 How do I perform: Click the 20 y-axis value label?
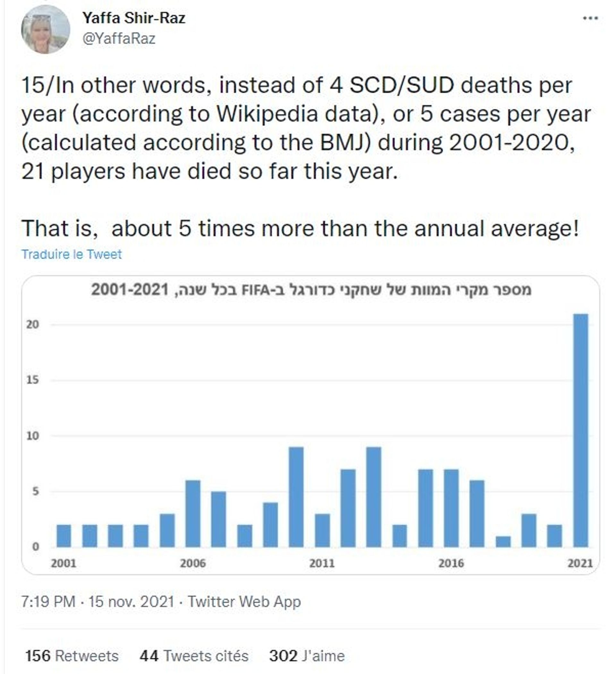pos(33,324)
